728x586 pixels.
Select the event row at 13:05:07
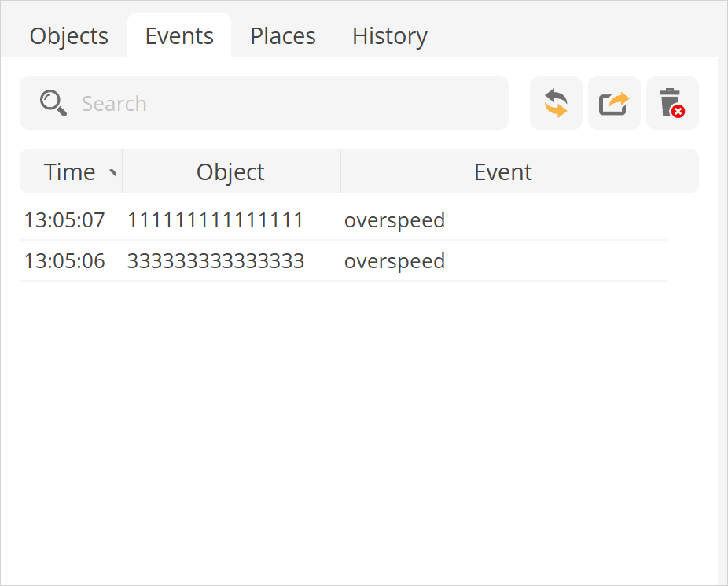point(64,220)
